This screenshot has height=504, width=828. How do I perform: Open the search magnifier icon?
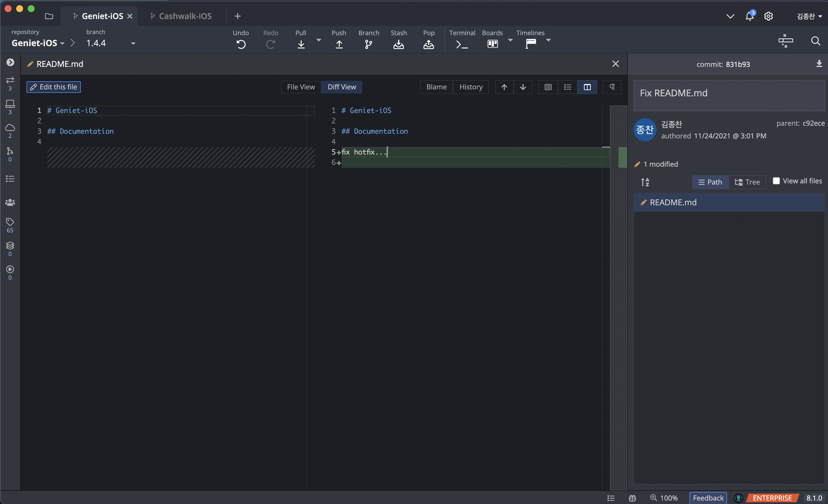pyautogui.click(x=815, y=41)
